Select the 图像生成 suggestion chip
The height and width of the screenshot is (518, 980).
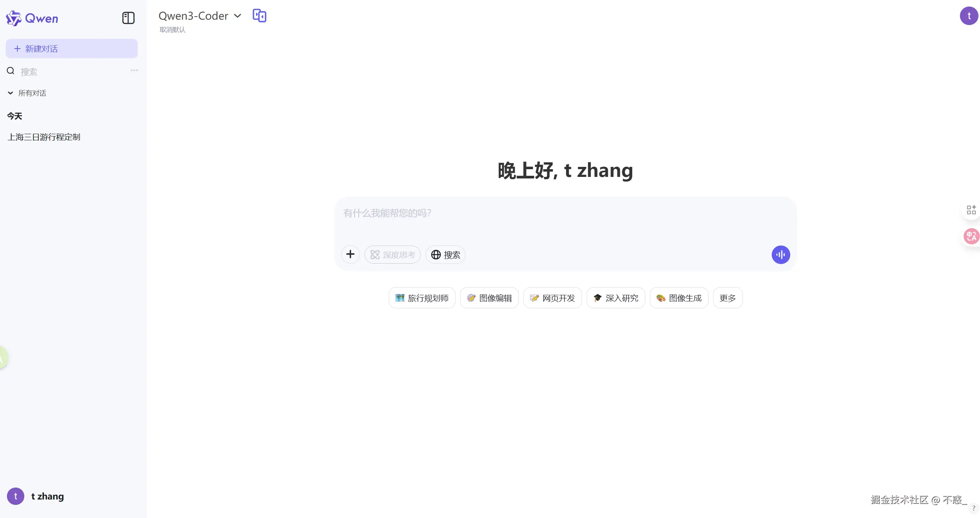[679, 298]
